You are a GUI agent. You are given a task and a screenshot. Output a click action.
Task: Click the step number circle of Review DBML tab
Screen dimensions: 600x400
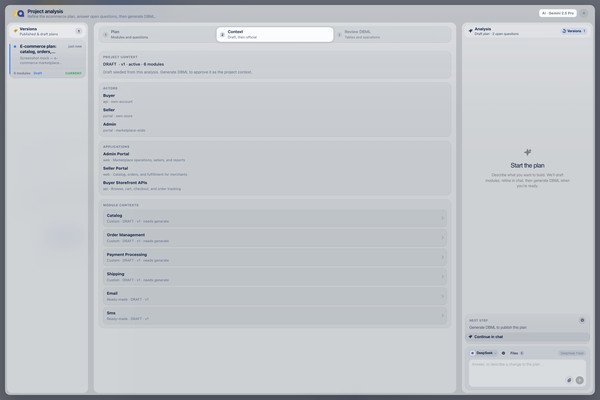coord(339,34)
